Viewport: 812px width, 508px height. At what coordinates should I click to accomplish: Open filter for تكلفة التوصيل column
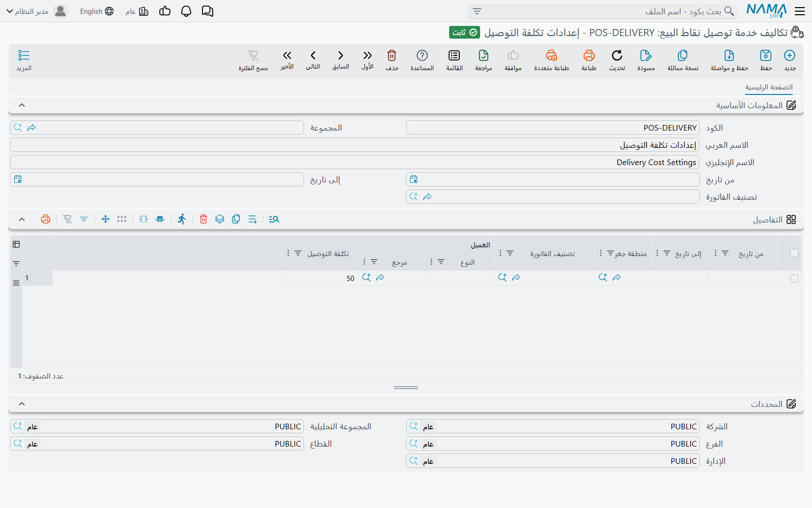(298, 253)
